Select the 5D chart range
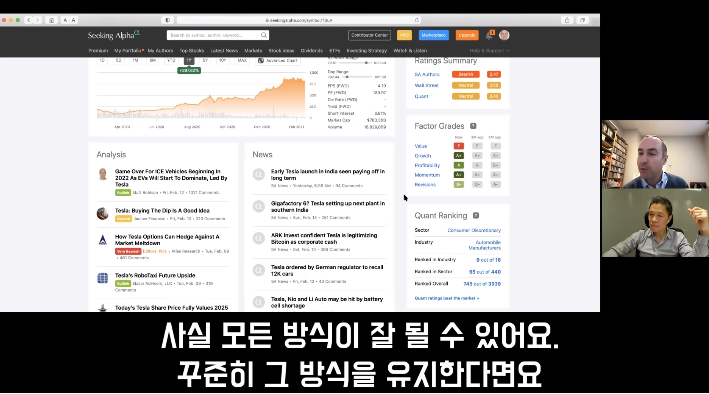Image resolution: width=709 pixels, height=394 pixels. (x=118, y=60)
